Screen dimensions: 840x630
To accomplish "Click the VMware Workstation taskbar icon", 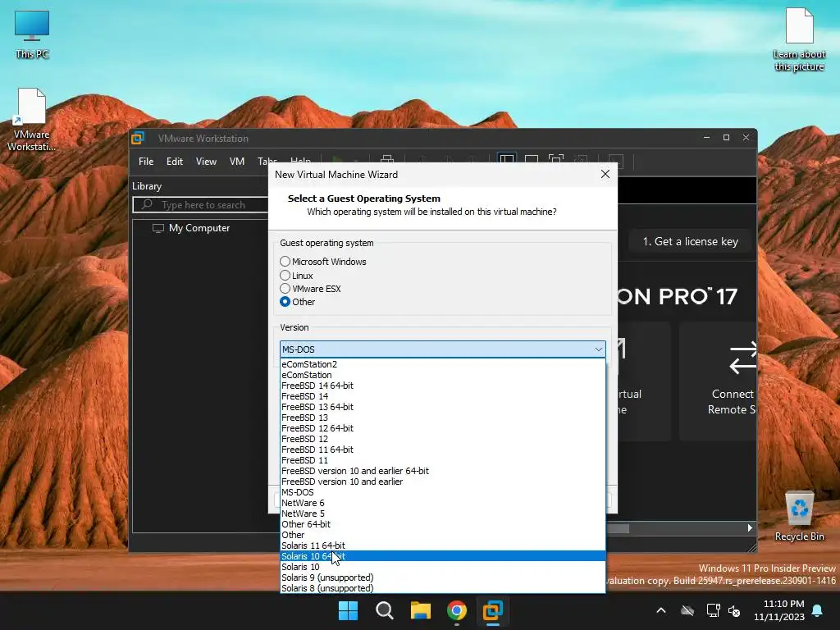I will click(492, 610).
